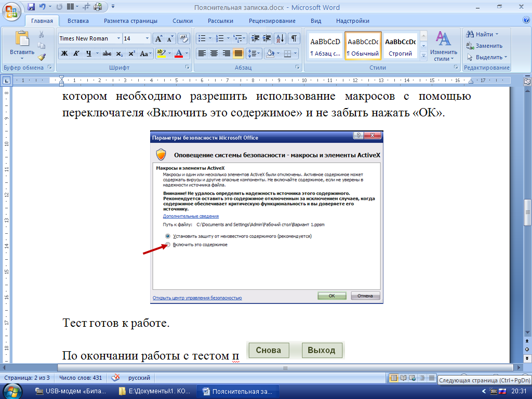Click the Найти button
532x399 pixels.
click(x=483, y=34)
